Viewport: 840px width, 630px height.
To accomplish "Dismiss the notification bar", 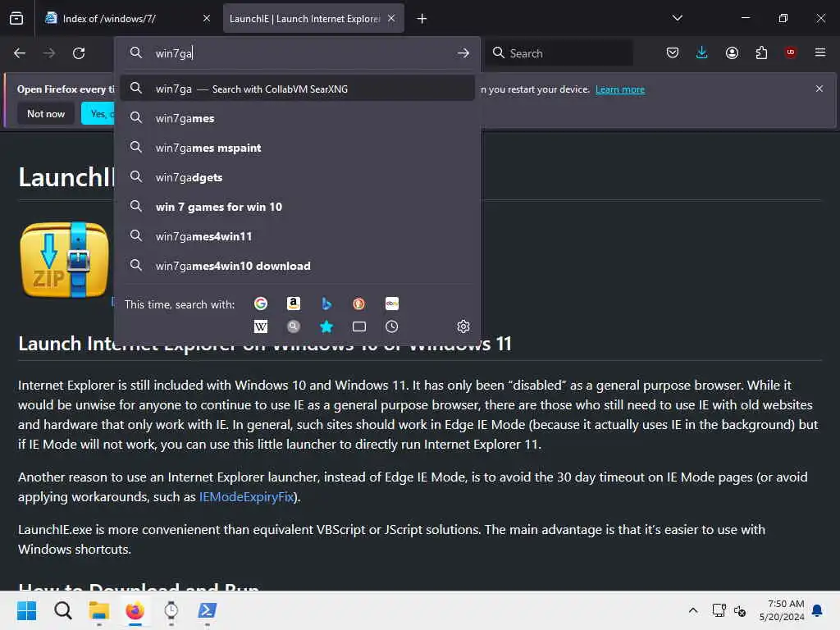I will [819, 89].
